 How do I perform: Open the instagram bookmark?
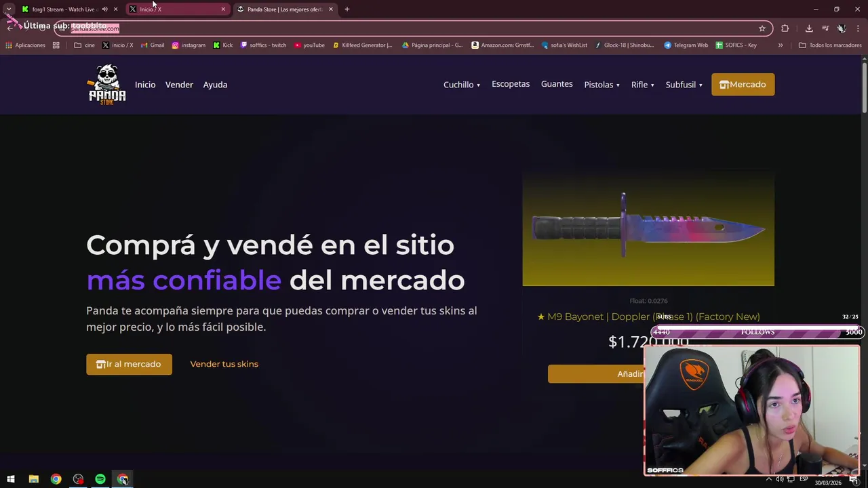pos(189,45)
